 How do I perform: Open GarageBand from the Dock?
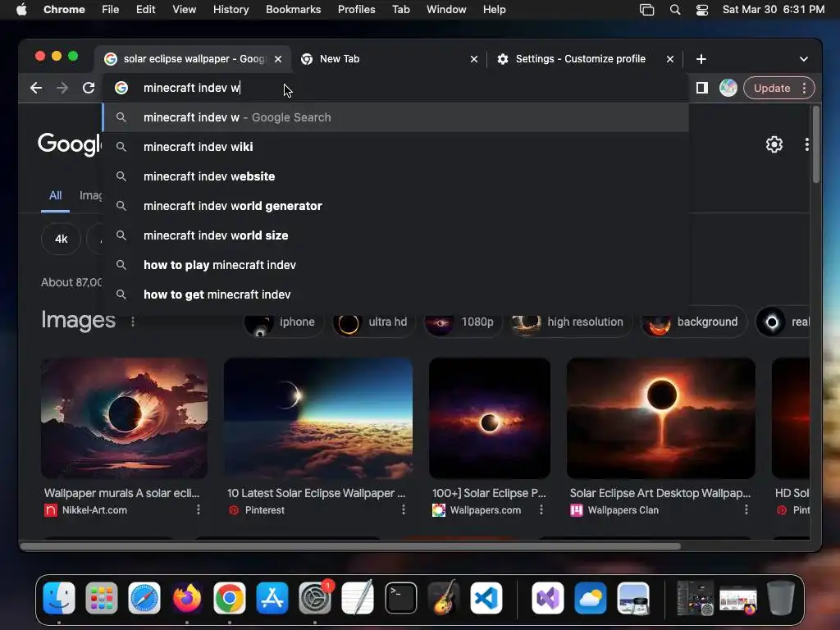pos(444,598)
